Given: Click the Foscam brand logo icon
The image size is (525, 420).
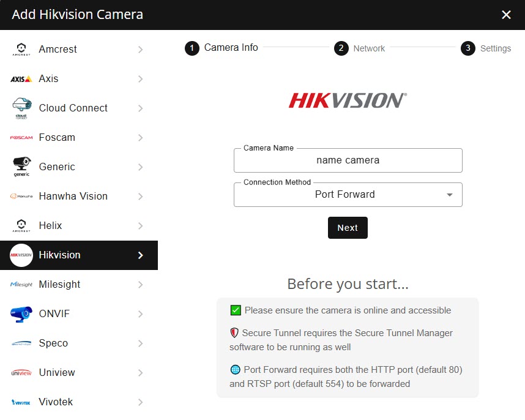Looking at the screenshot, I should pos(21,138).
